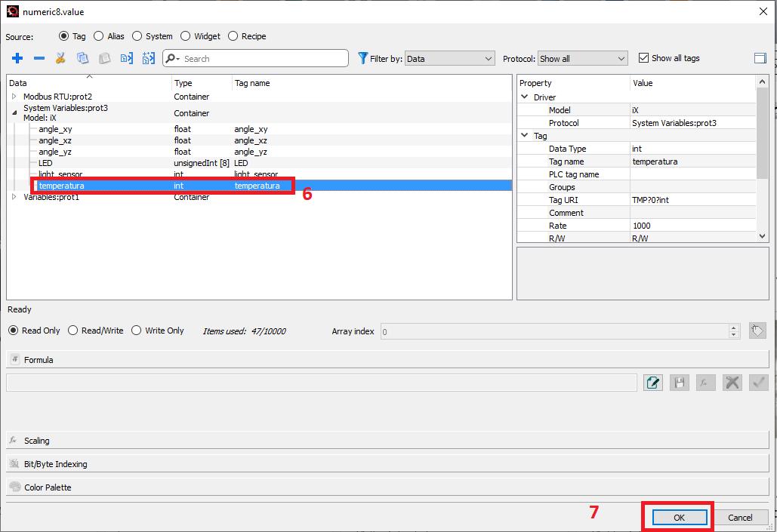Collapse the Tag property group

525,135
